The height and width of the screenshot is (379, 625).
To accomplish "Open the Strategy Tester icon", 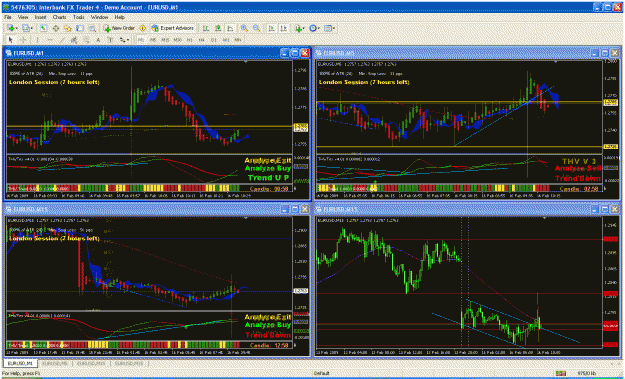I will [x=92, y=28].
